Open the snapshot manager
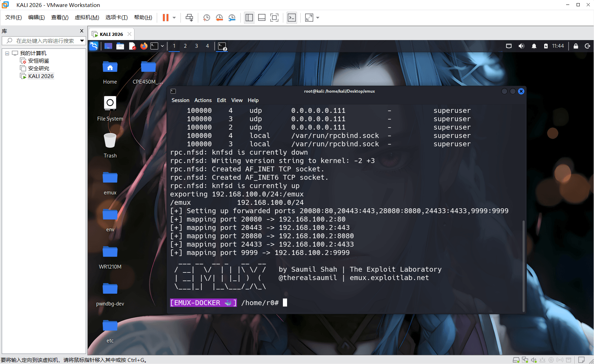The image size is (594, 364). (232, 18)
